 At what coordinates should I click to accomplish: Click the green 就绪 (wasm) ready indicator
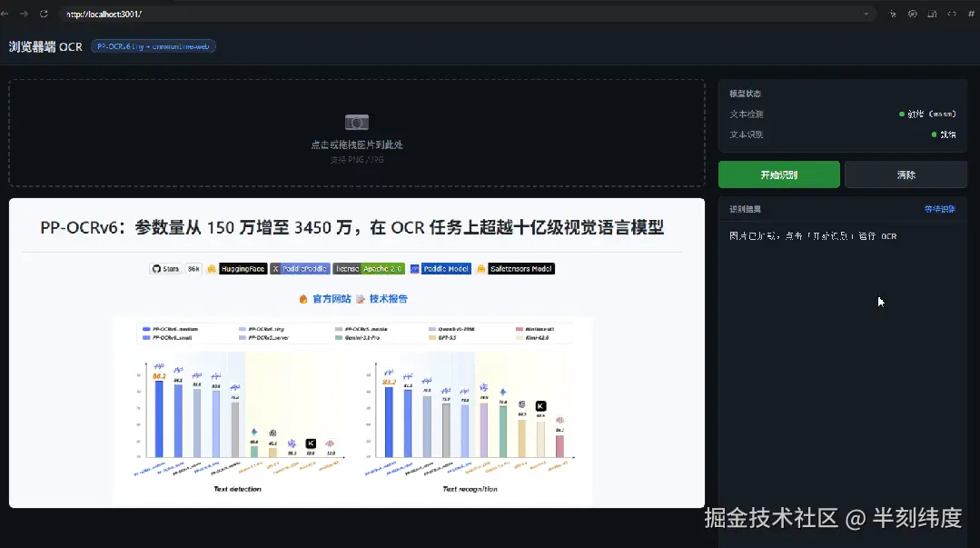(927, 114)
